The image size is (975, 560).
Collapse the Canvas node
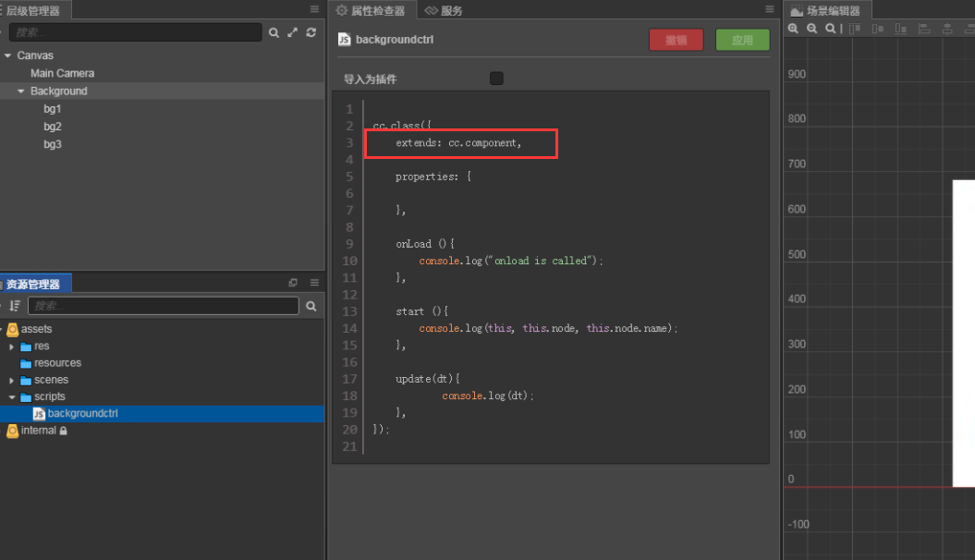(7, 55)
